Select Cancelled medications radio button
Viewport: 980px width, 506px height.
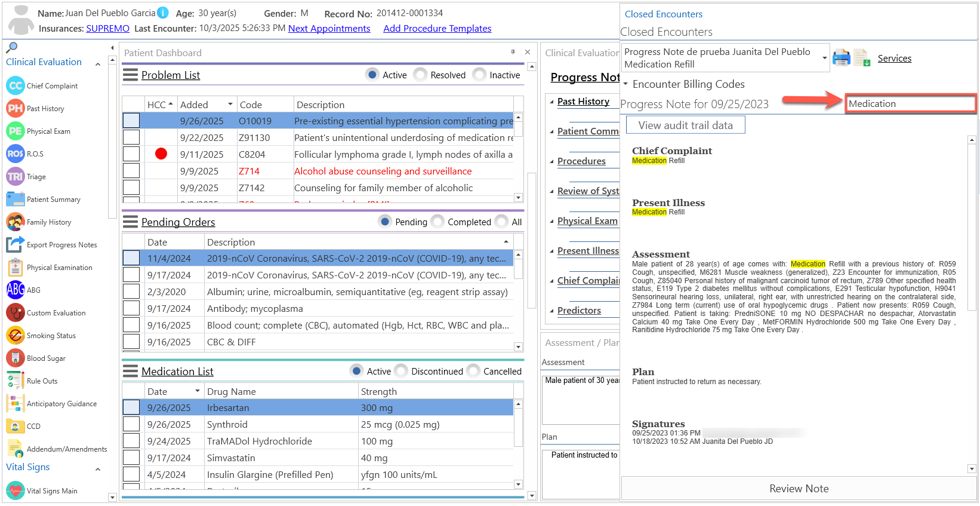point(473,371)
